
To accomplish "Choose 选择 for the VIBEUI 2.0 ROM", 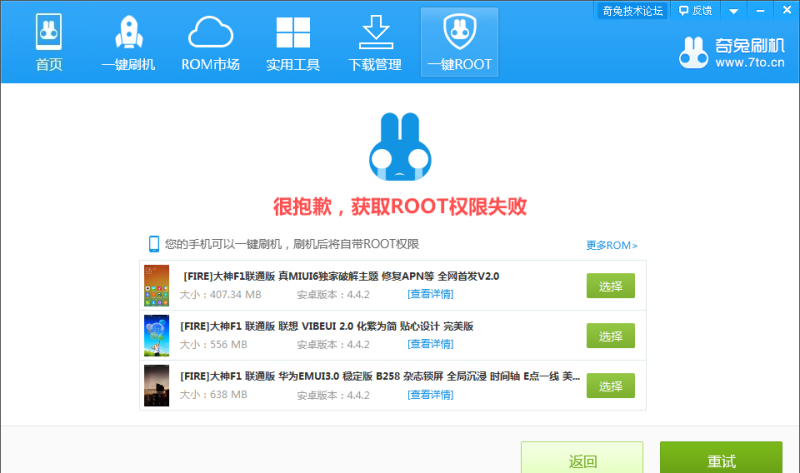I will coord(610,336).
